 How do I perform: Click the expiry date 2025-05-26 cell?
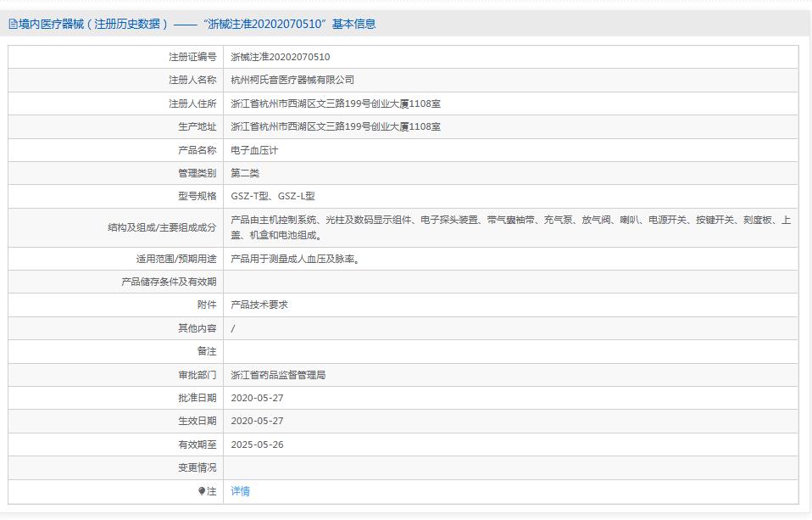256,444
